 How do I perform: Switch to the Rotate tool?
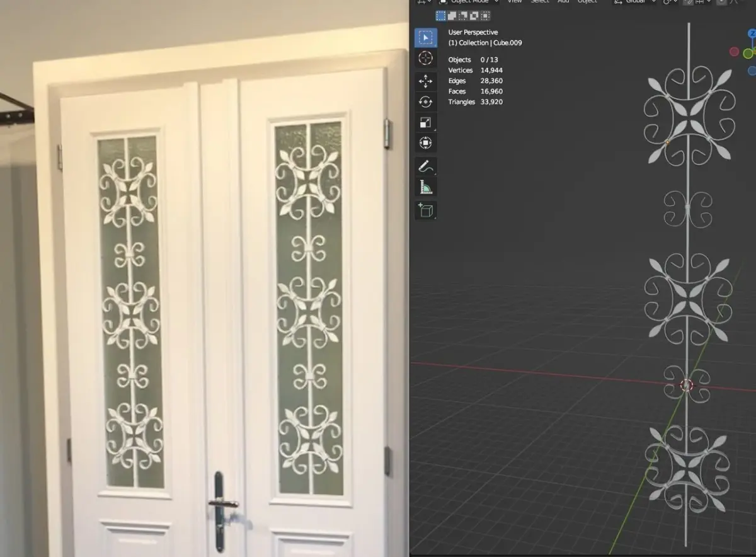pos(426,101)
